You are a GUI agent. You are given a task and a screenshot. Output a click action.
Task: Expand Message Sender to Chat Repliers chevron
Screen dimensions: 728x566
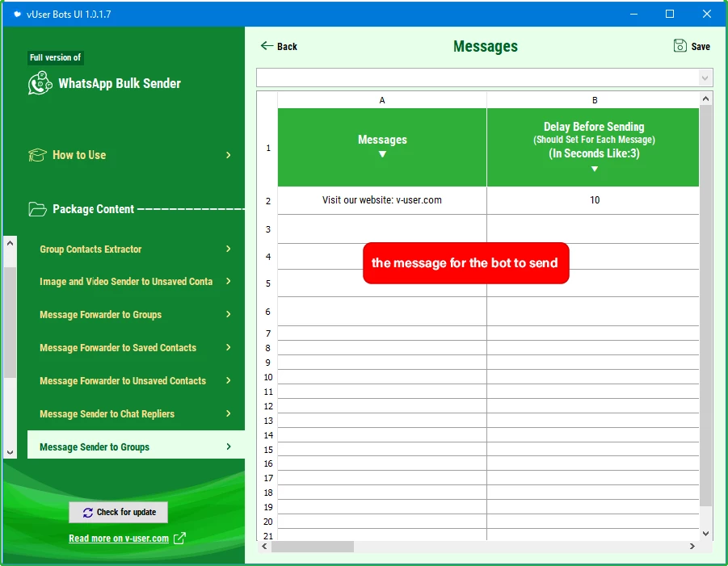click(x=229, y=413)
